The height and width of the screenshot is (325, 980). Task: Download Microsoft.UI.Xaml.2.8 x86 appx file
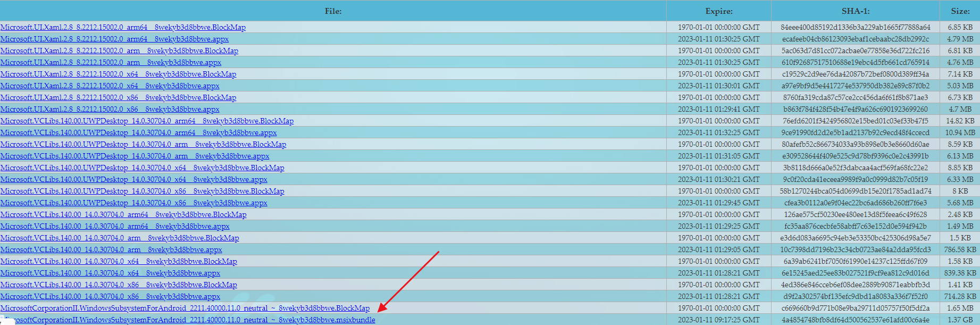point(110,109)
